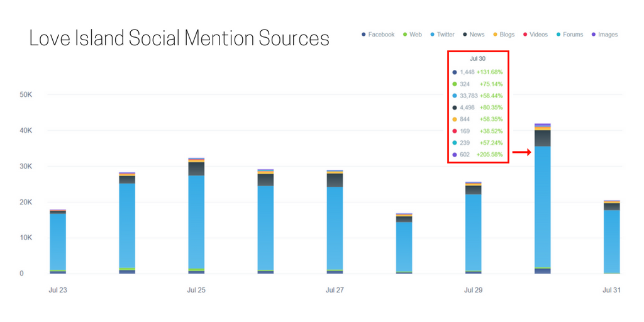
Task: Toggle the Twitter legend item
Action: (442, 35)
